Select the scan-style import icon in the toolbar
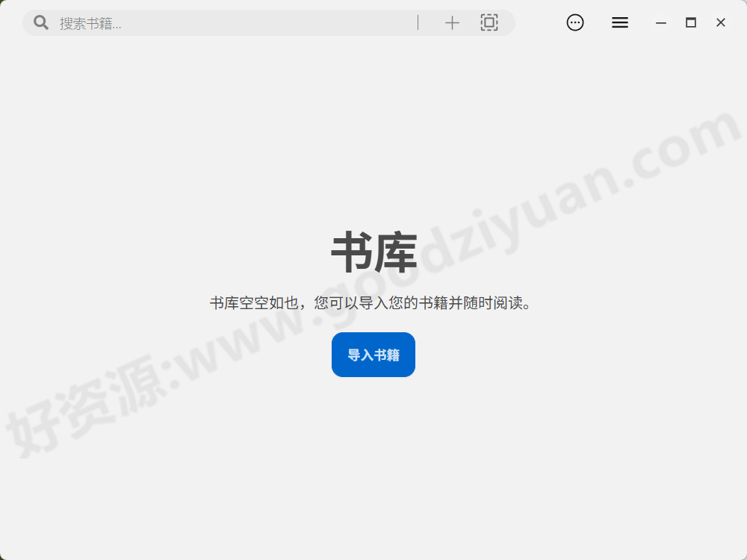The height and width of the screenshot is (560, 747). click(x=489, y=22)
